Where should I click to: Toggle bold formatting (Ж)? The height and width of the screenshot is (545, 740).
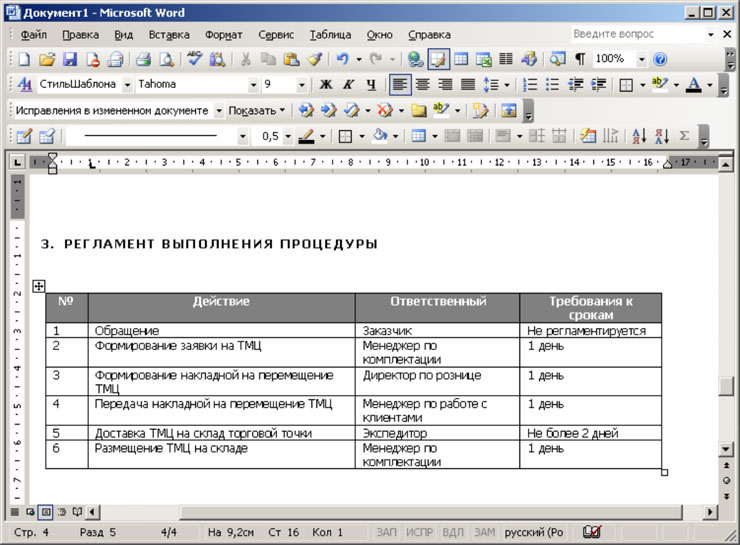point(325,85)
